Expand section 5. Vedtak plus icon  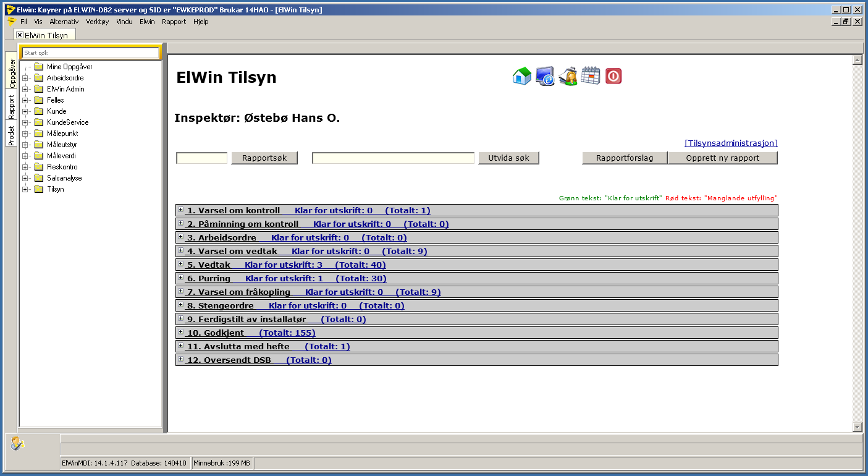(181, 264)
